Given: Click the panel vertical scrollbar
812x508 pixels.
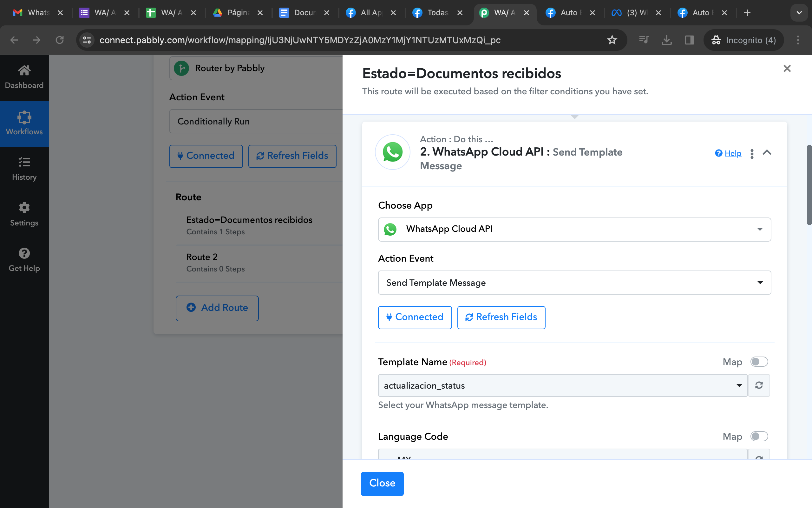Looking at the screenshot, I should point(809,185).
